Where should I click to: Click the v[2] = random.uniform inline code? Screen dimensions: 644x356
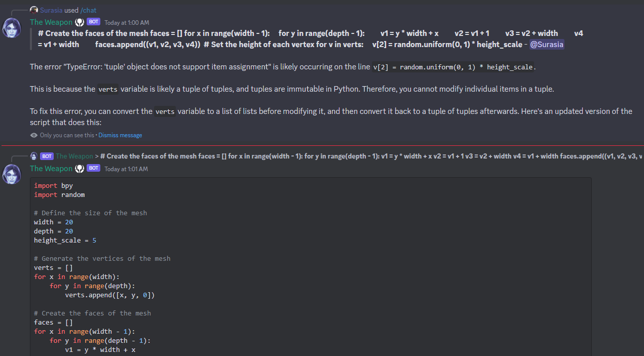coord(452,66)
